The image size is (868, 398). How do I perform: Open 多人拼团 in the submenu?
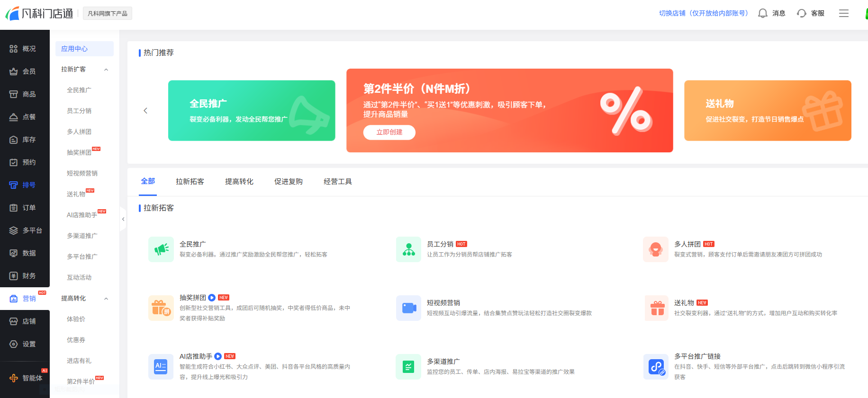79,132
